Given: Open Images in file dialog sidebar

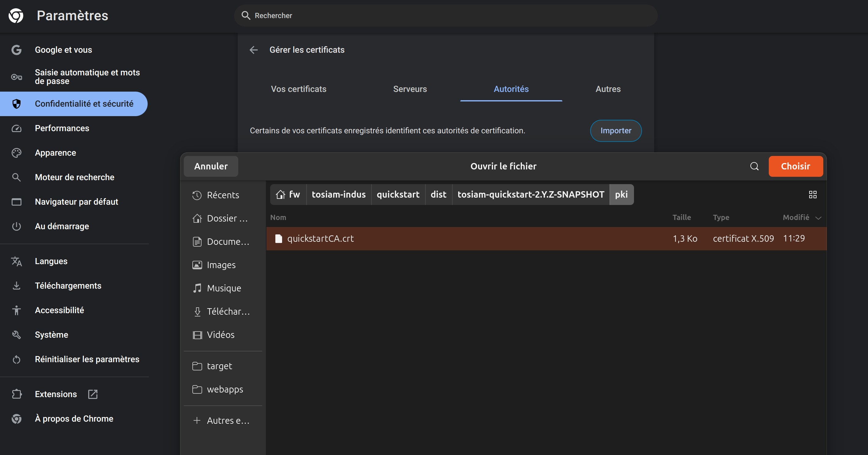Looking at the screenshot, I should 223,265.
